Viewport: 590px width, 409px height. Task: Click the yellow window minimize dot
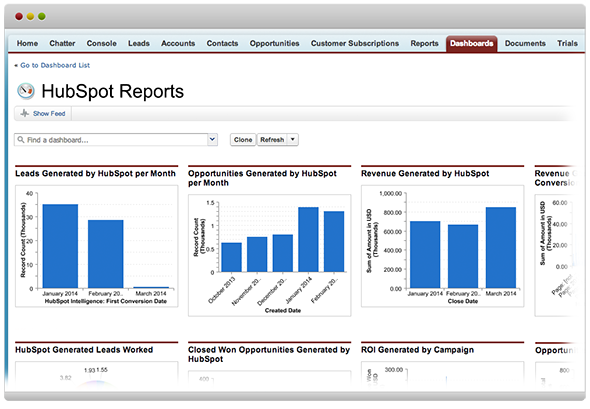(x=30, y=16)
